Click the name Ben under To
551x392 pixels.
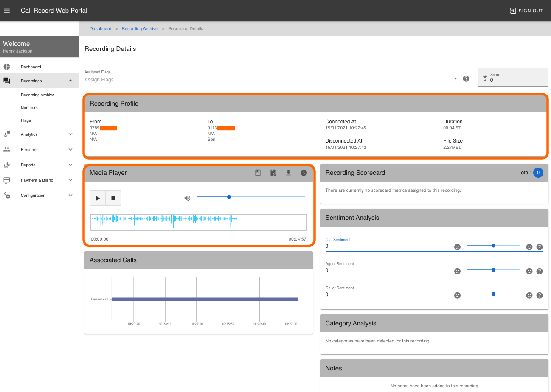coord(211,140)
